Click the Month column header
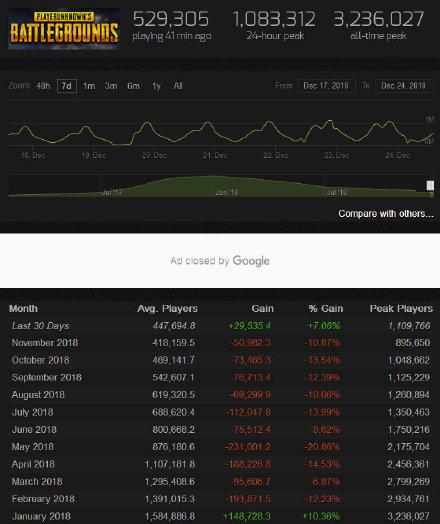440x524 pixels. 23,308
